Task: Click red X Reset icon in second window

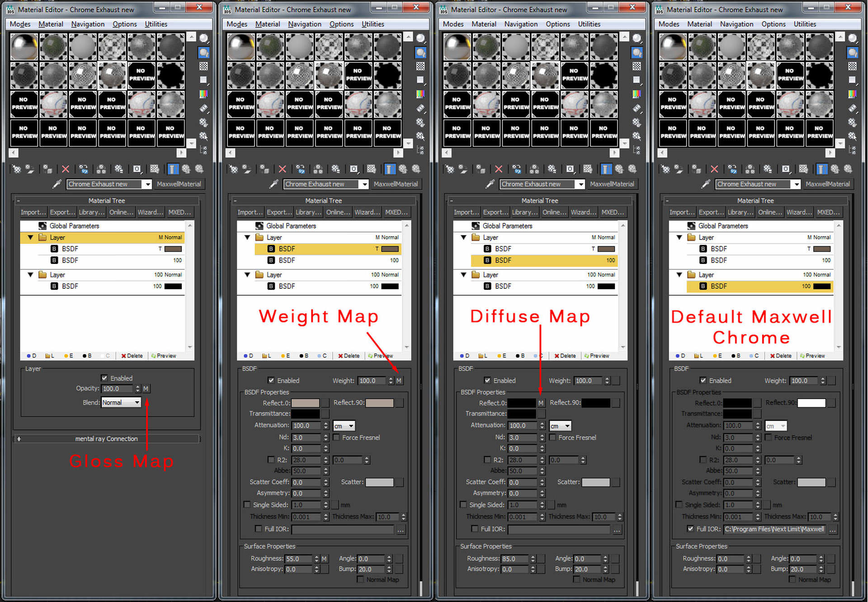Action: [283, 169]
